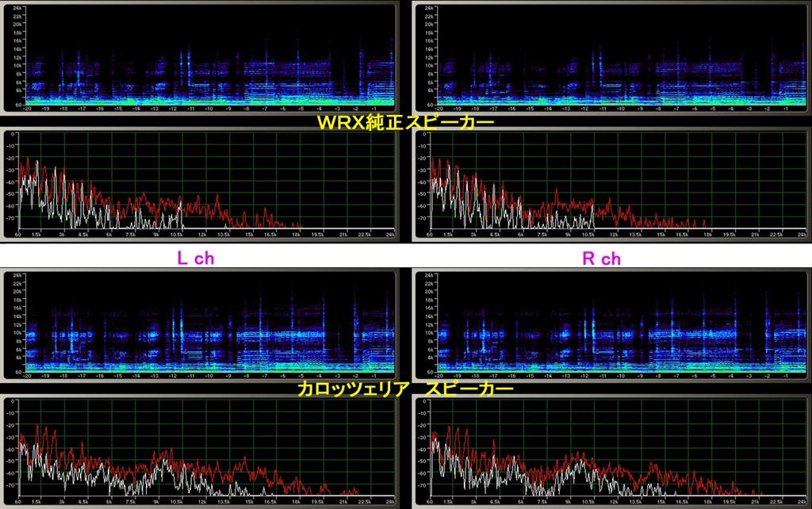Click the magenta R ch label
The image size is (812, 509).
click(601, 258)
